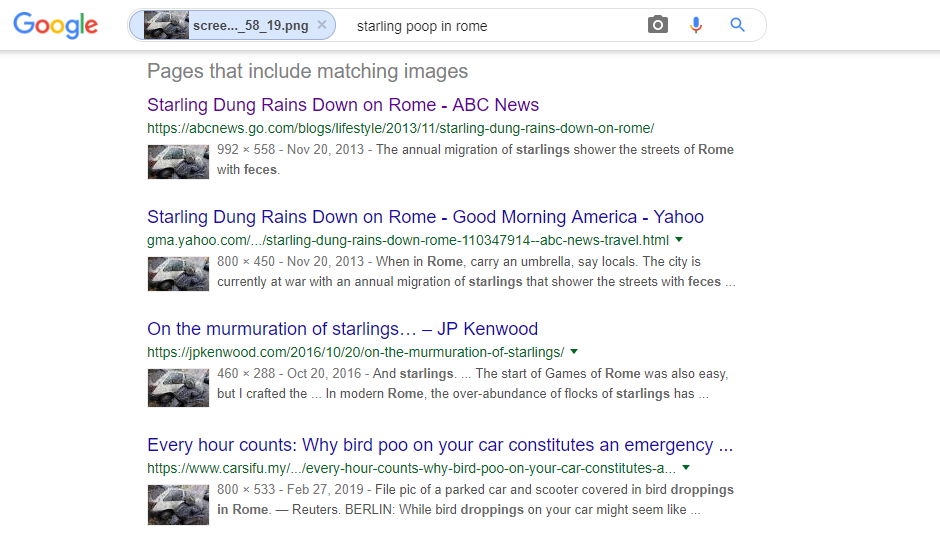Remove the uploaded image chip with the X
This screenshot has height=543, width=940.
[322, 25]
